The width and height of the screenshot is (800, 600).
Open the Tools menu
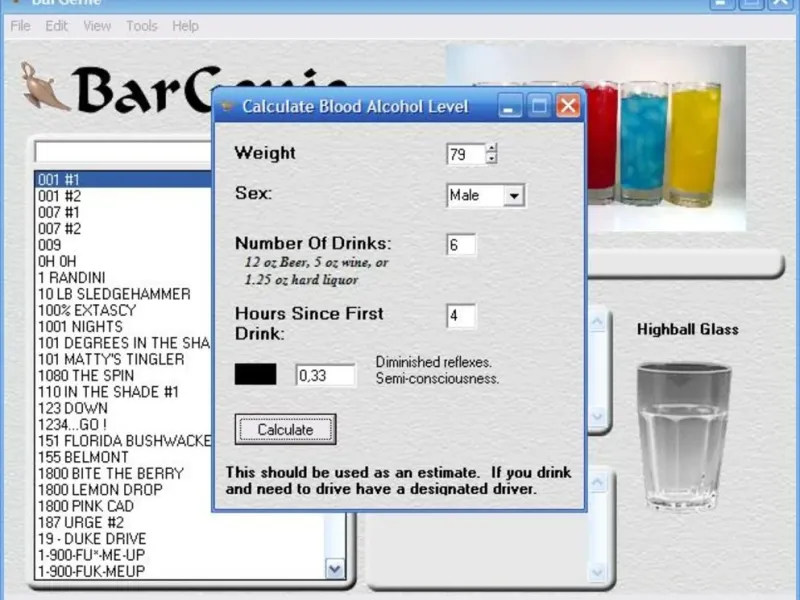pyautogui.click(x=142, y=26)
